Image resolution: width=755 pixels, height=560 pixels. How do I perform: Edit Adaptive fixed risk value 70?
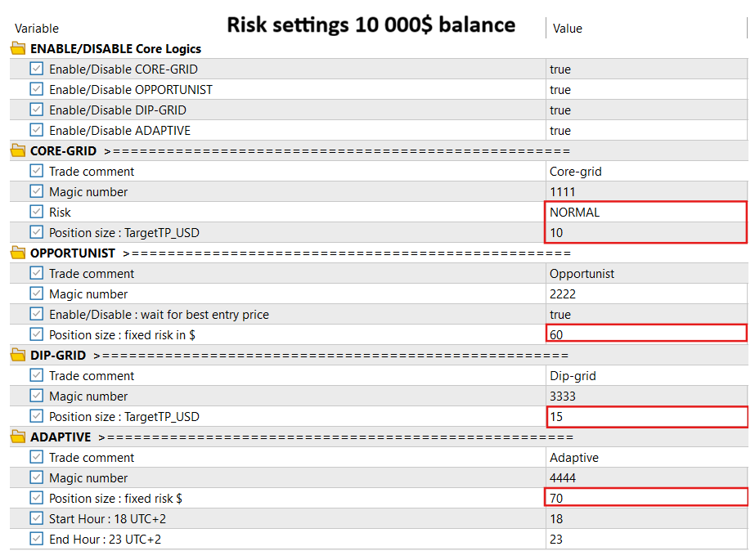645,498
